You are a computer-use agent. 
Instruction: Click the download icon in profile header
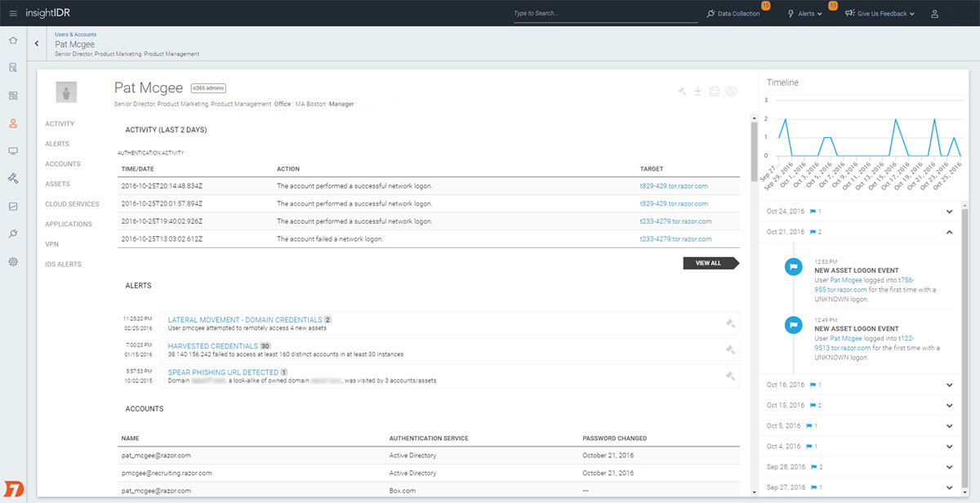point(698,91)
